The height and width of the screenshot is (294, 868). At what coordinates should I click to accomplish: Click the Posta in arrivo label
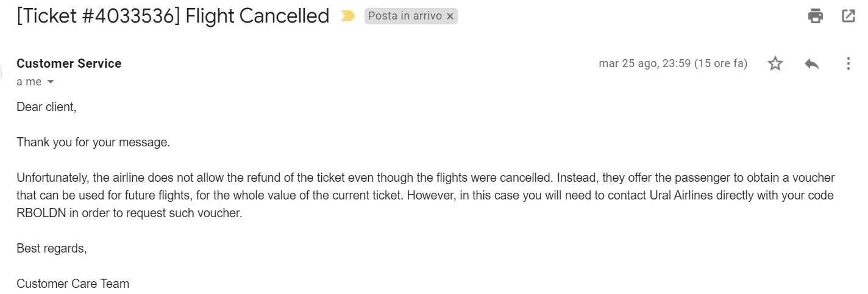point(405,16)
